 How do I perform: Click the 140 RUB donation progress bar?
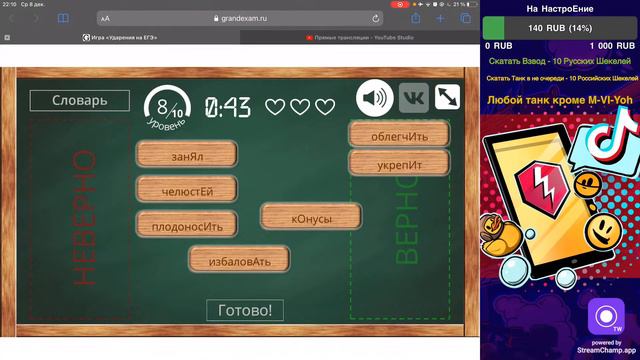[x=560, y=28]
